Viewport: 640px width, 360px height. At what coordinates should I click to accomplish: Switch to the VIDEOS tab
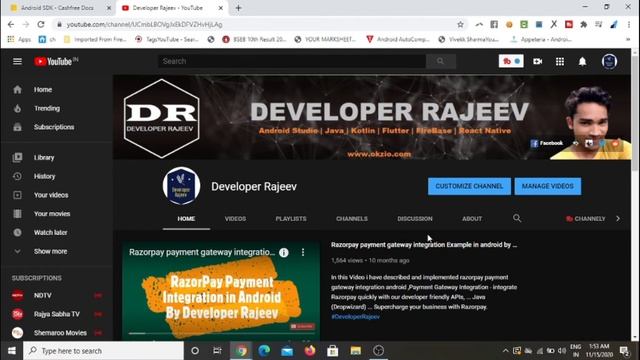click(236, 219)
